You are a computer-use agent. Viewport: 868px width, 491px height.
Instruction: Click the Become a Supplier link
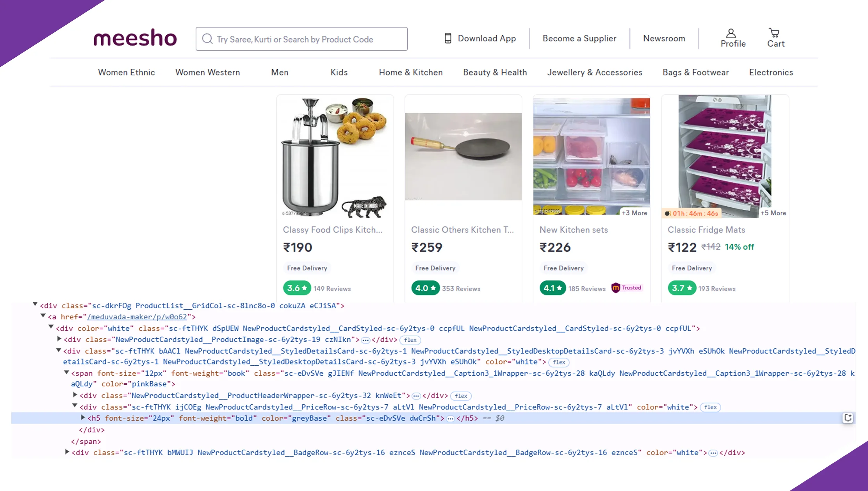(x=579, y=38)
